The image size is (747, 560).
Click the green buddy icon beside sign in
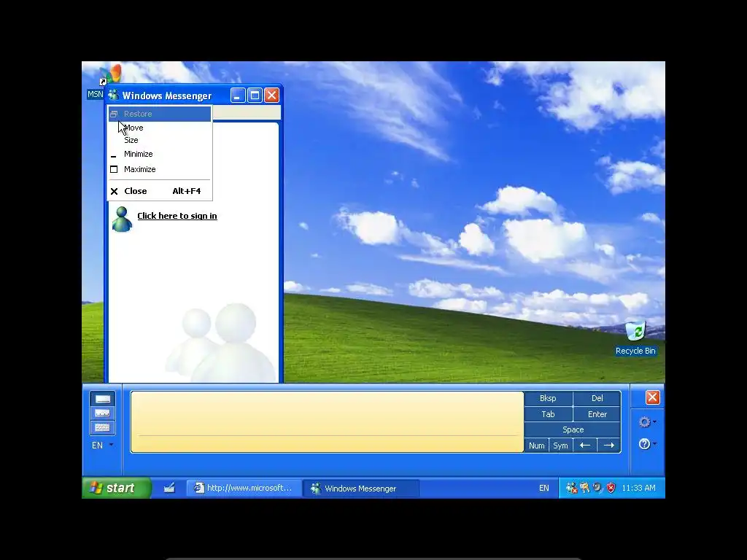click(122, 219)
